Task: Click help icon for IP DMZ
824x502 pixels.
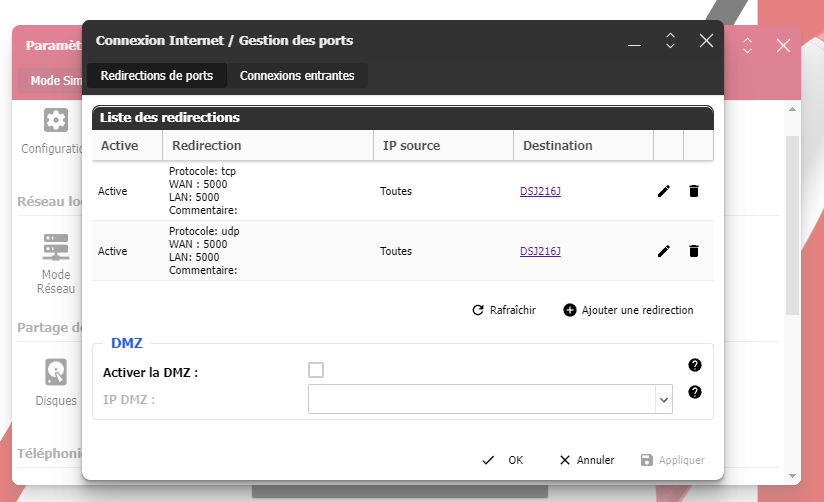Action: click(695, 392)
